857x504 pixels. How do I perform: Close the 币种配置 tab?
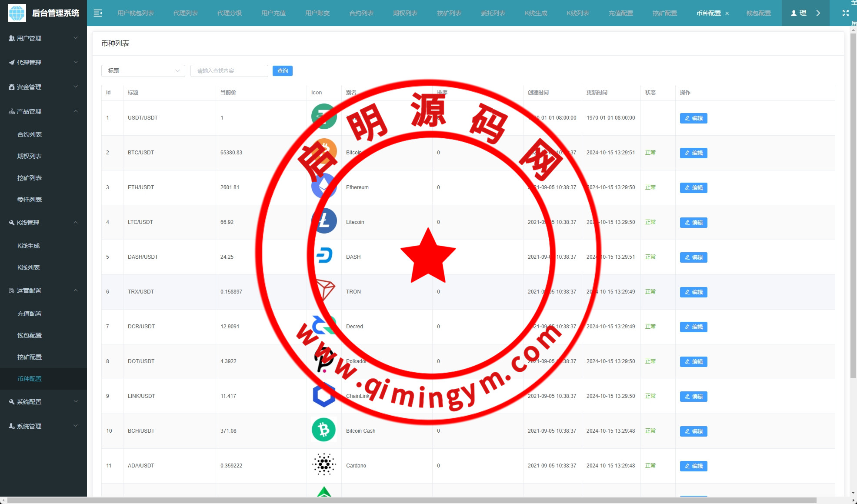(x=727, y=13)
